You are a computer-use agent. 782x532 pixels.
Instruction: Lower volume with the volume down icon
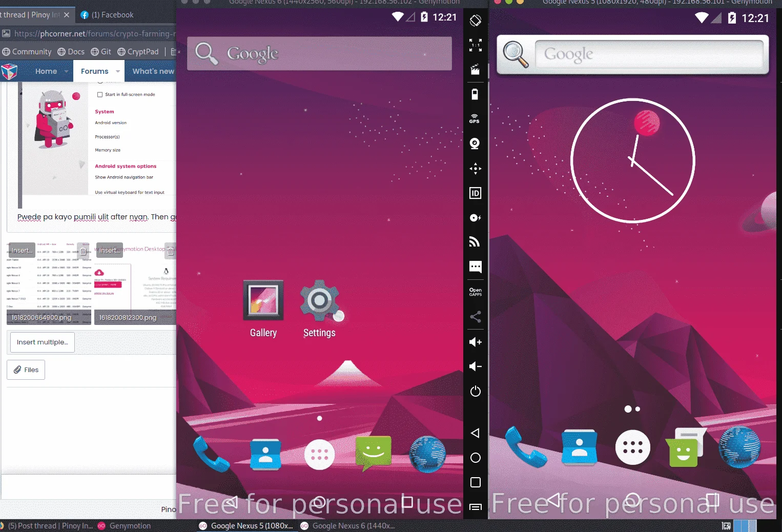point(476,366)
